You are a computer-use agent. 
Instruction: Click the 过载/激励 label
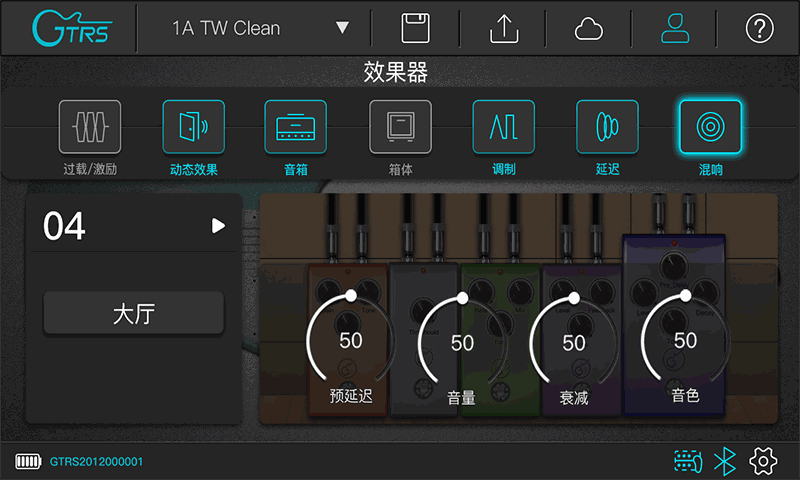click(x=90, y=169)
